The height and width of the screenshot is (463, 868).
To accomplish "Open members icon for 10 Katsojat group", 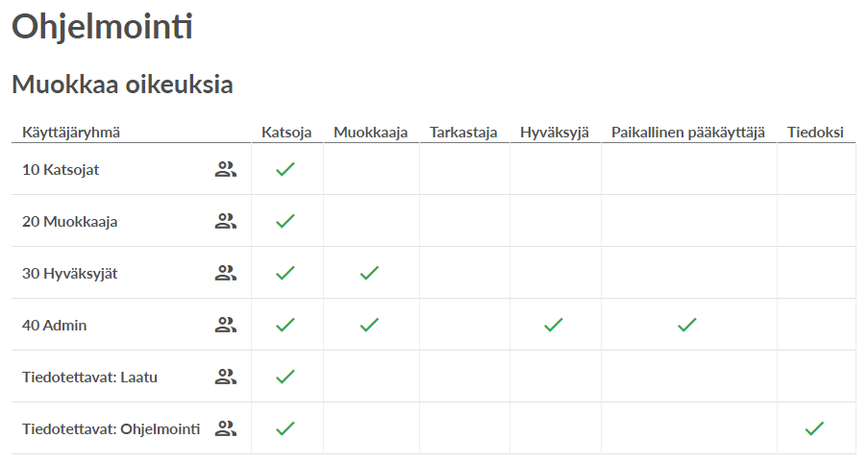I will [x=225, y=169].
